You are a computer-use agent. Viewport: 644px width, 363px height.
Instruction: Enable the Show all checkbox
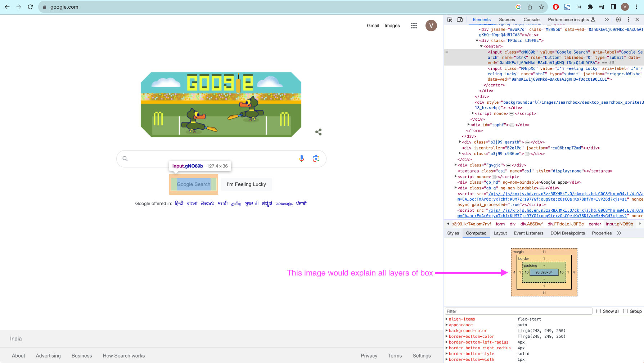[x=599, y=311]
